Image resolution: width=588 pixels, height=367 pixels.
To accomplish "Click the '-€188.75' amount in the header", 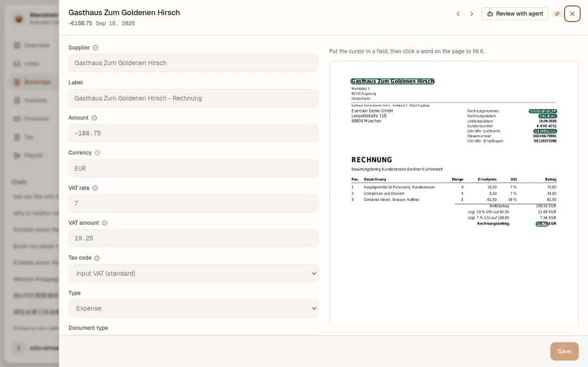I will 80,24.
